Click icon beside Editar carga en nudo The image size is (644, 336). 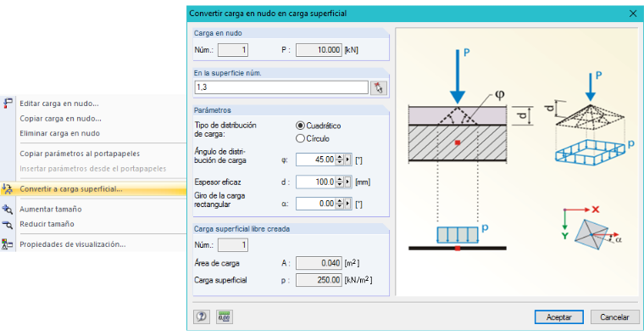pyautogui.click(x=8, y=104)
